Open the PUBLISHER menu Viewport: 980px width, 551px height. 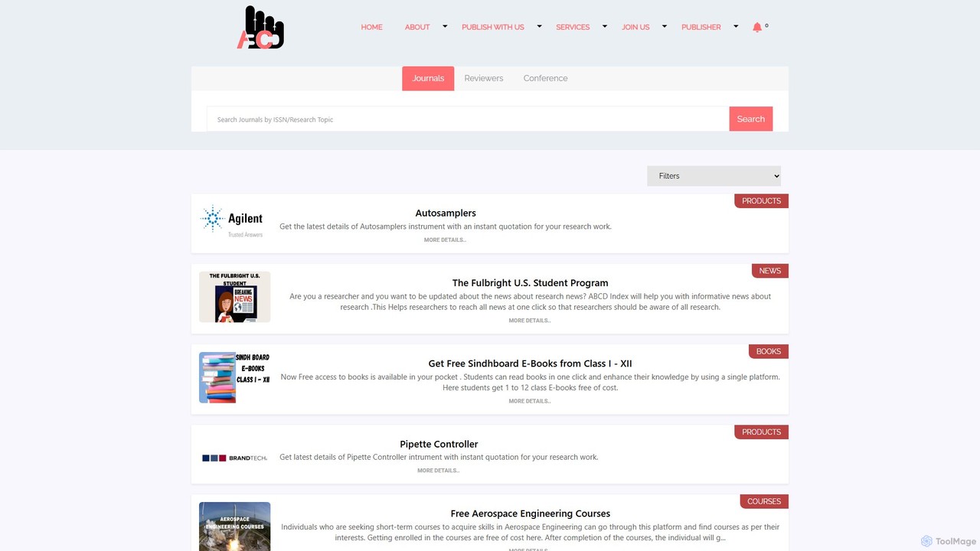point(701,27)
